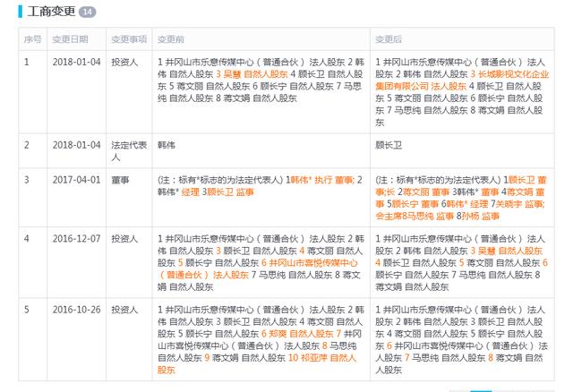Select the 变更后 column header

click(x=389, y=39)
